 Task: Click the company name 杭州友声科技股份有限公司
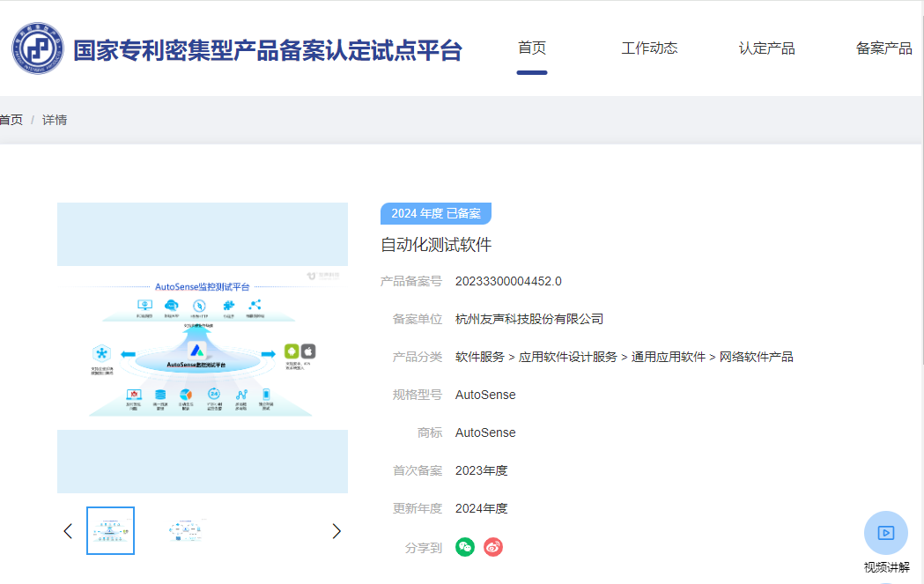coord(529,320)
